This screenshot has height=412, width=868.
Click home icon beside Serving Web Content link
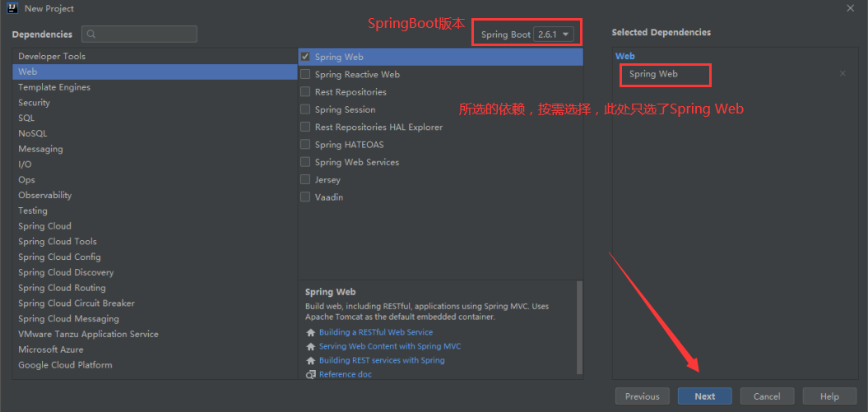310,347
